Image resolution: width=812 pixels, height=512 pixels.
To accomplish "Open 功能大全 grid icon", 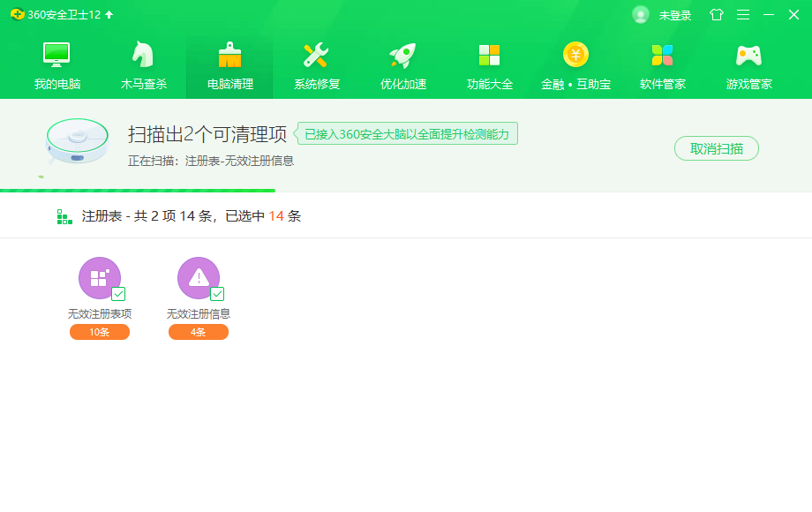I will [489, 55].
